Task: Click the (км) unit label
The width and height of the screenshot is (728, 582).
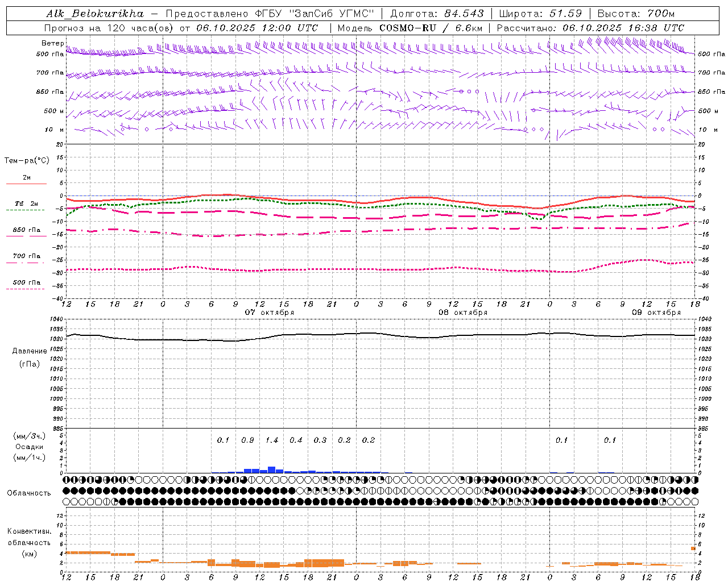Action: click(x=29, y=554)
